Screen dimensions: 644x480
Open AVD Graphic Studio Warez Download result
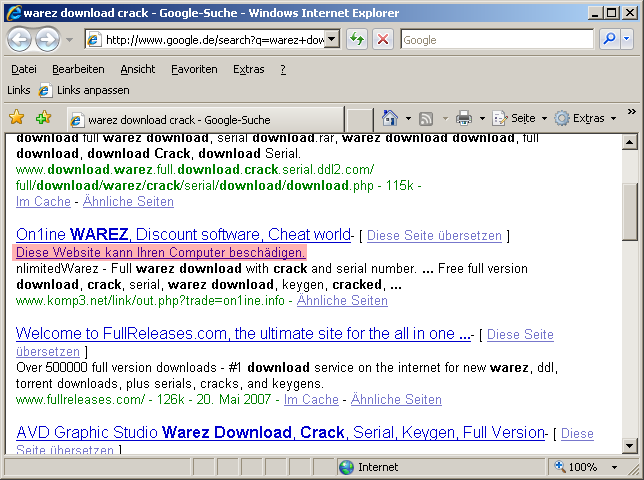[280, 432]
